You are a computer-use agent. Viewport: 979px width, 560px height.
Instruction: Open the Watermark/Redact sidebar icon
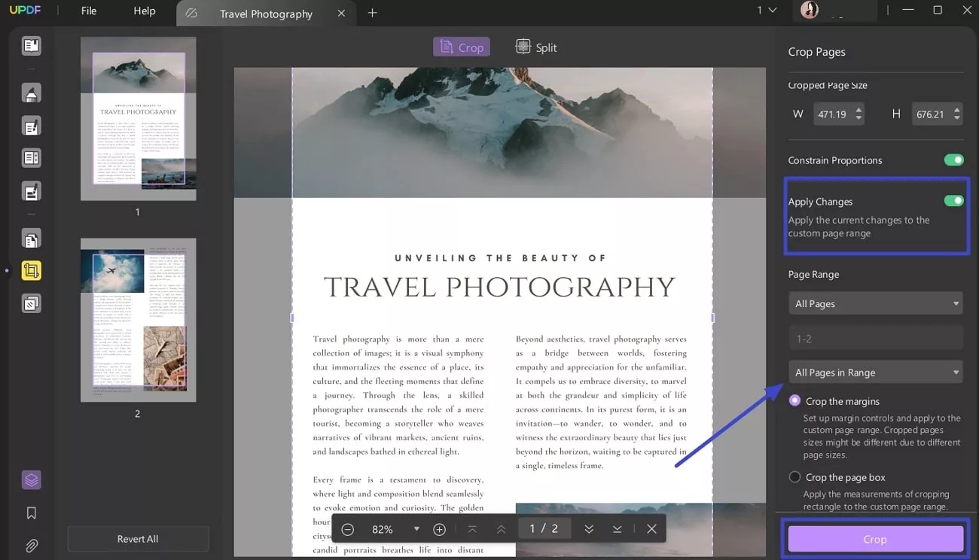point(31,304)
